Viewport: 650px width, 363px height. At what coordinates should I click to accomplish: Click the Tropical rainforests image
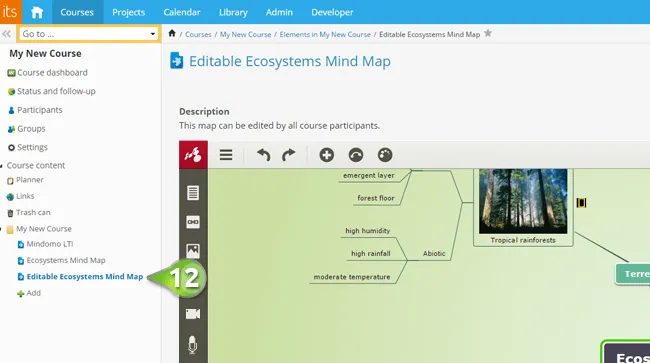point(523,201)
